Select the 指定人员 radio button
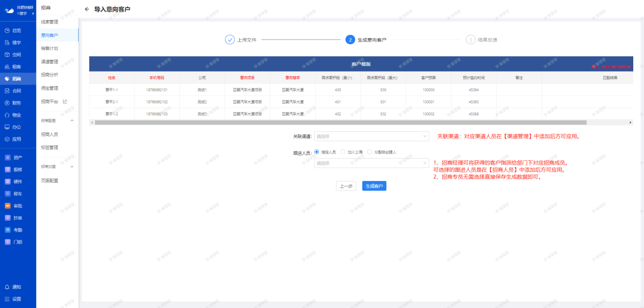Viewport: 644px width, 308px height. click(x=317, y=152)
